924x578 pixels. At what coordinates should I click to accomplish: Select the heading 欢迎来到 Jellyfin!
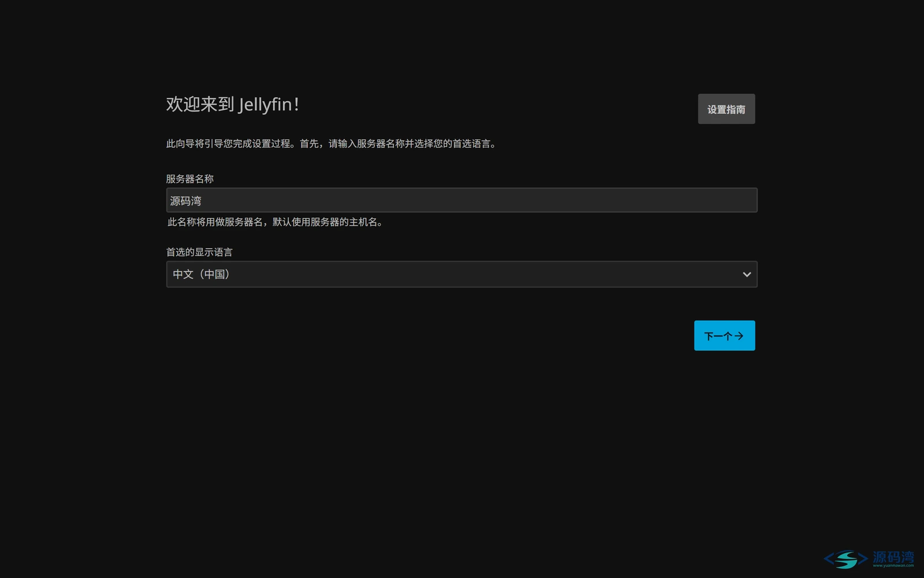coord(233,104)
